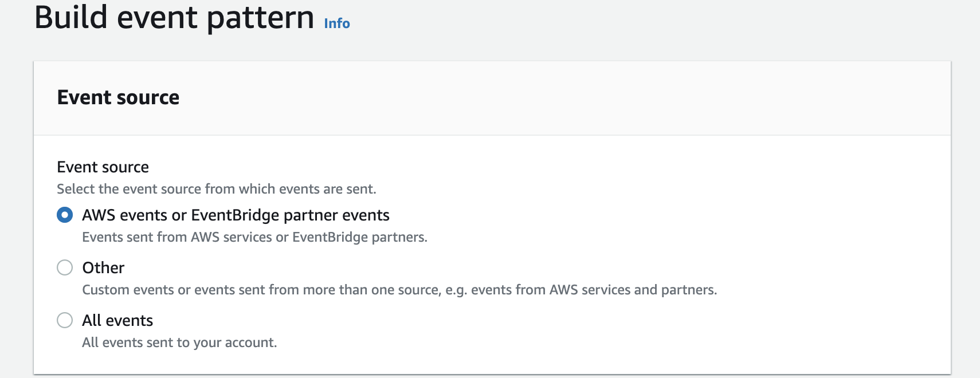Screen dimensions: 980x378
Task: Click the 'Custom events or events sent from more than one source' description
Action: pos(399,290)
